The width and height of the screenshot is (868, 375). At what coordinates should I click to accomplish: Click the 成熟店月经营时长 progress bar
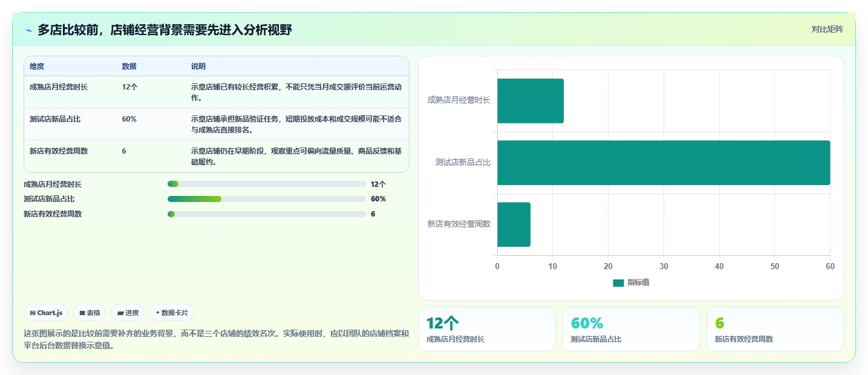tap(267, 184)
